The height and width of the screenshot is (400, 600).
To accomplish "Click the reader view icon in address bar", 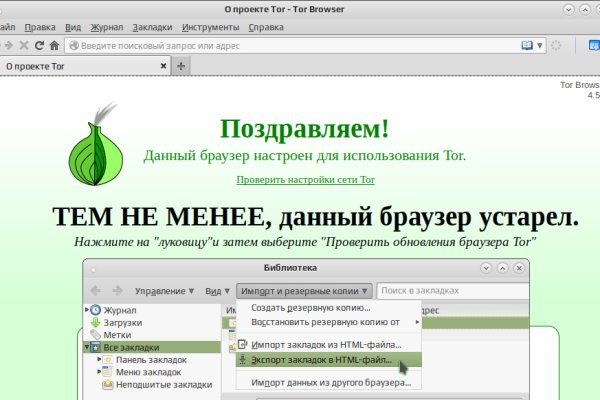I will 528,45.
